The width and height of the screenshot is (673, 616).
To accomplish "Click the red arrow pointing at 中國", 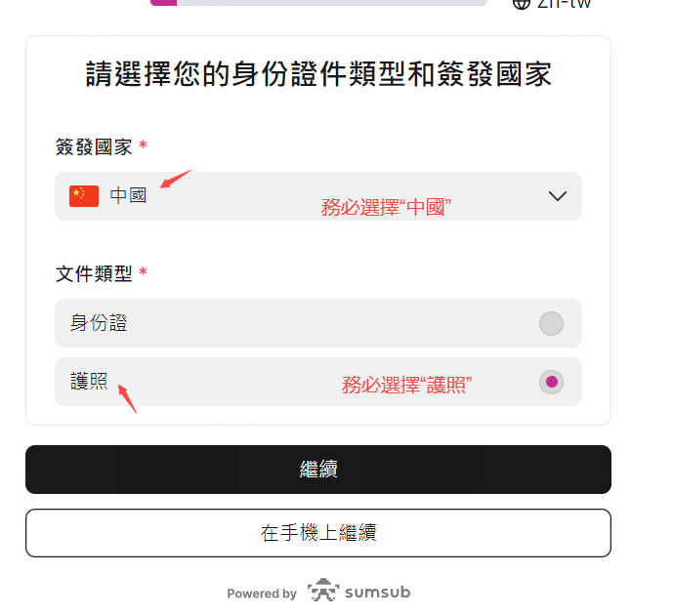I will [176, 181].
